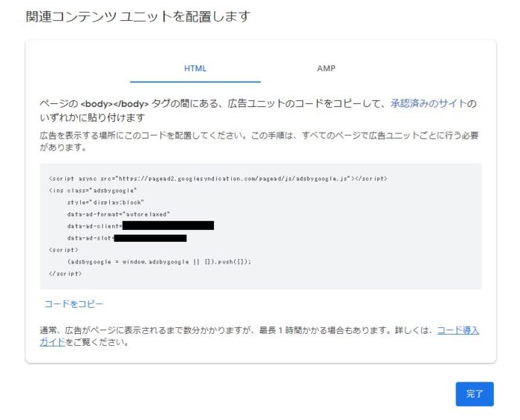The image size is (520, 420).
Task: Select the ins class="adsbygoogle" line
Action: click(x=93, y=191)
